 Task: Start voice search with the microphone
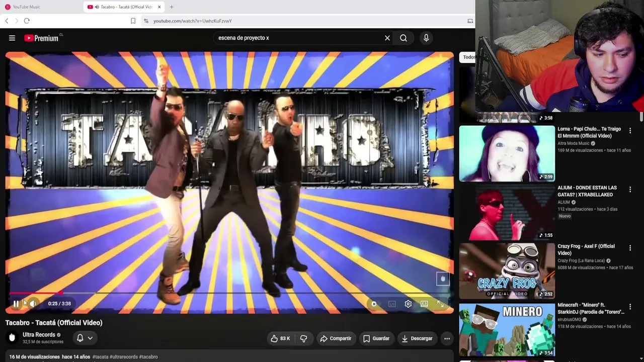click(x=426, y=38)
